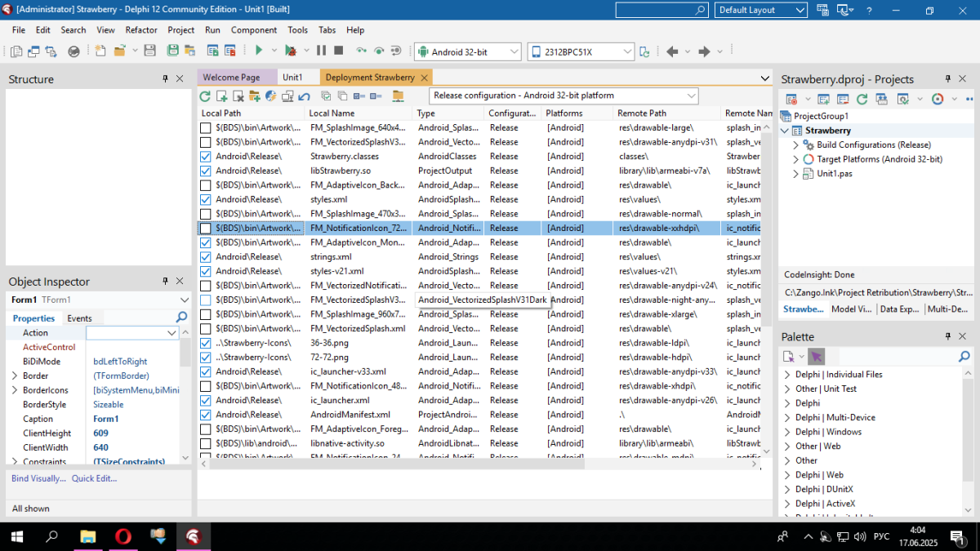Click the Bind Visually link
Screen dimensions: 980x551
tap(38, 478)
